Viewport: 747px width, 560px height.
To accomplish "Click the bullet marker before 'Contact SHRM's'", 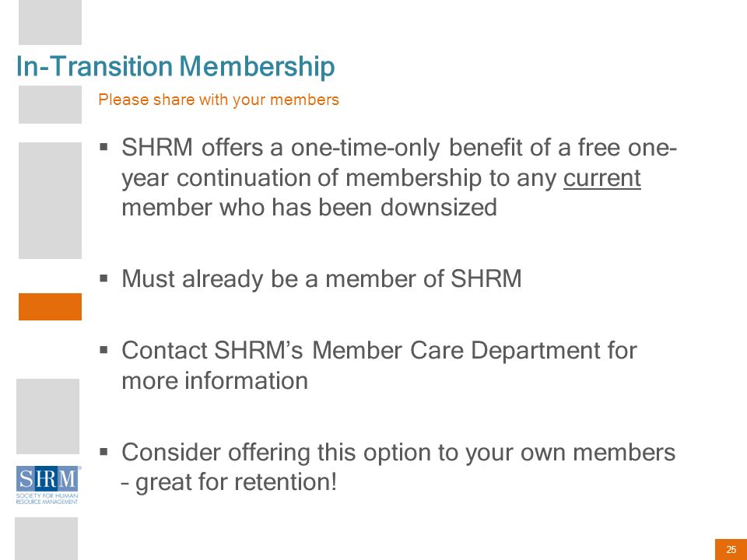I will [103, 350].
